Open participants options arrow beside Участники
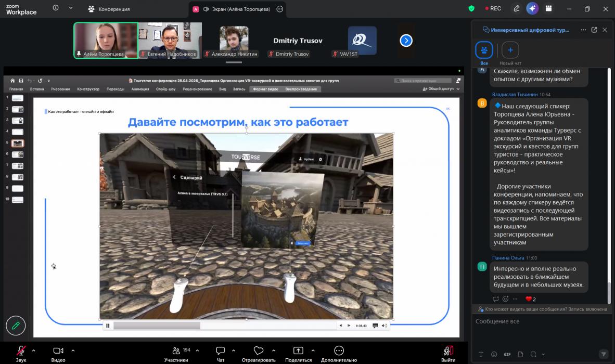 (x=197, y=350)
